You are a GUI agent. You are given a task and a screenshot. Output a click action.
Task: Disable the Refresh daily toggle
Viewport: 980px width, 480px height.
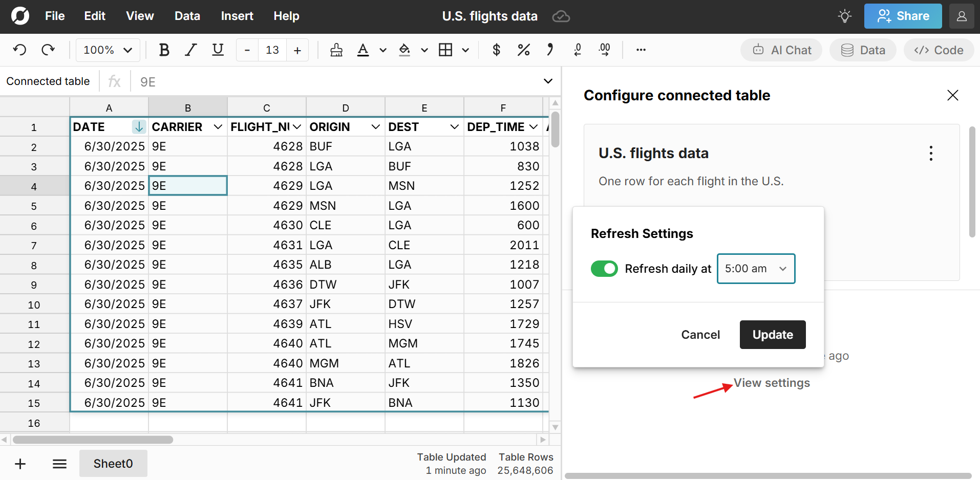[604, 268]
